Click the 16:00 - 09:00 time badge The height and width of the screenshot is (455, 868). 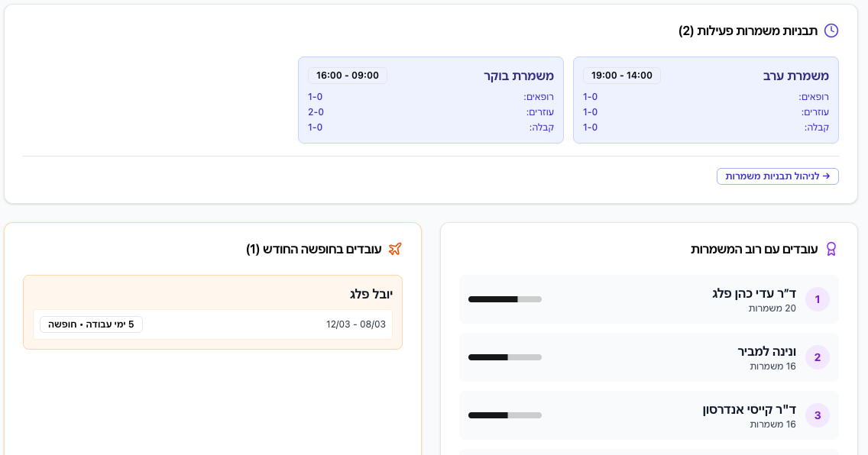(348, 75)
